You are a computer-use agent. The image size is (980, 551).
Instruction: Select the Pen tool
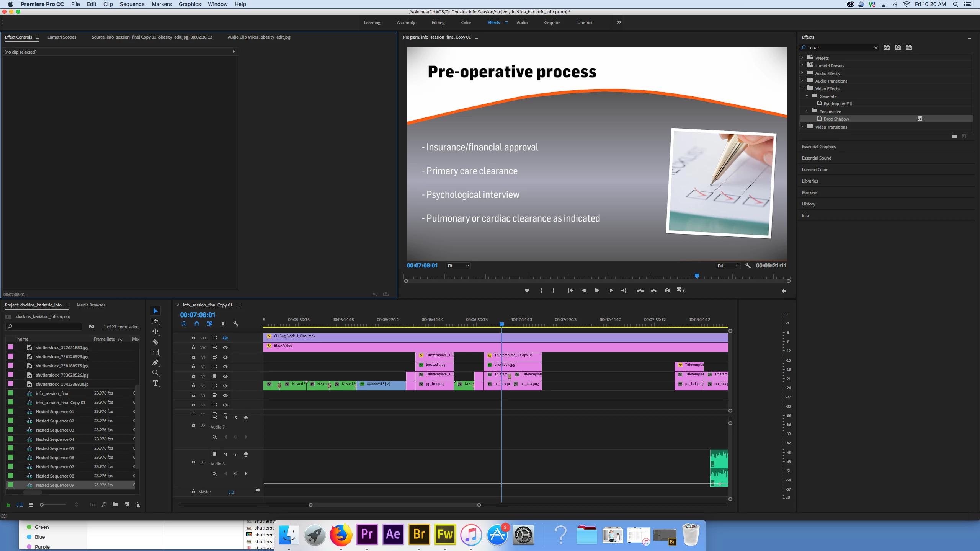click(x=155, y=362)
